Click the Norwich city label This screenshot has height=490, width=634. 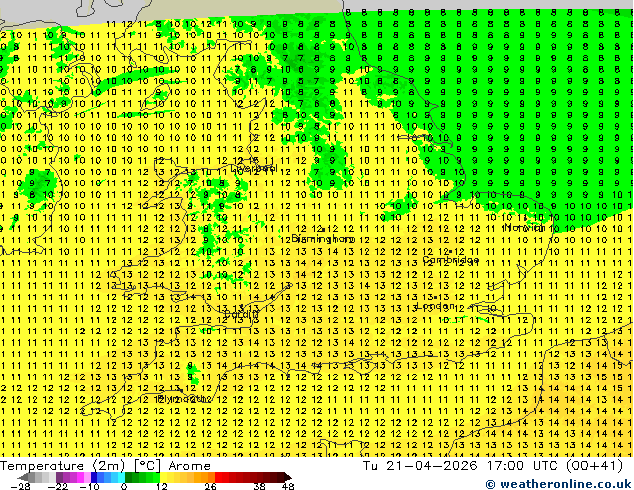(524, 227)
